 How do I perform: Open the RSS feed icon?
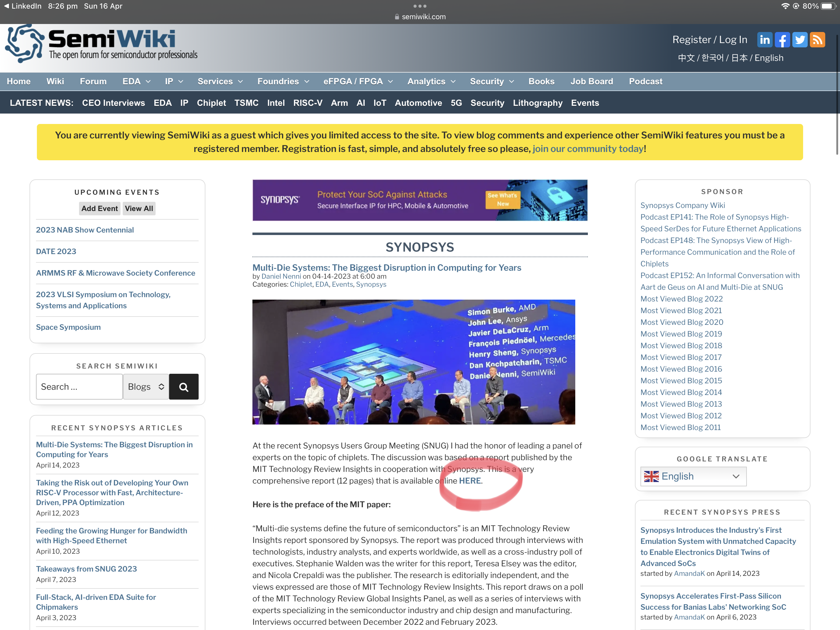pos(817,40)
